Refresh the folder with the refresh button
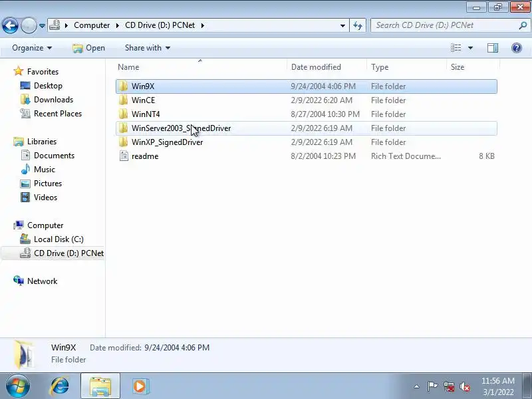 [358, 25]
